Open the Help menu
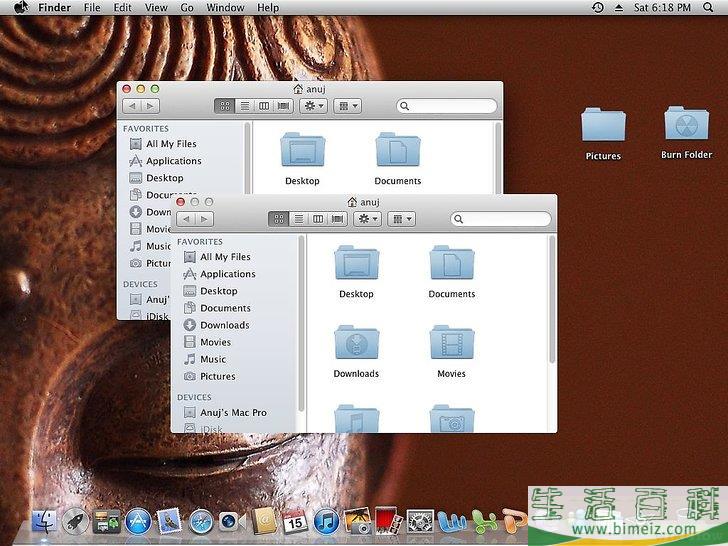The height and width of the screenshot is (546, 728). pos(268,7)
